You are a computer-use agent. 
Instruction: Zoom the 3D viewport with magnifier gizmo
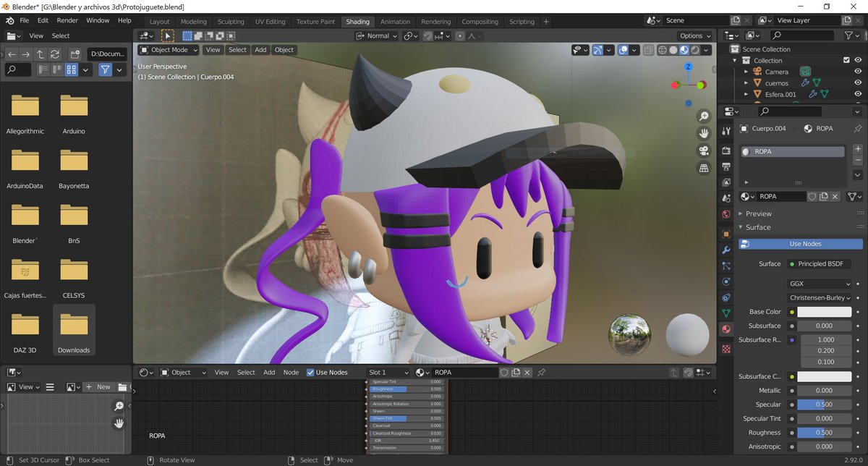(x=704, y=116)
